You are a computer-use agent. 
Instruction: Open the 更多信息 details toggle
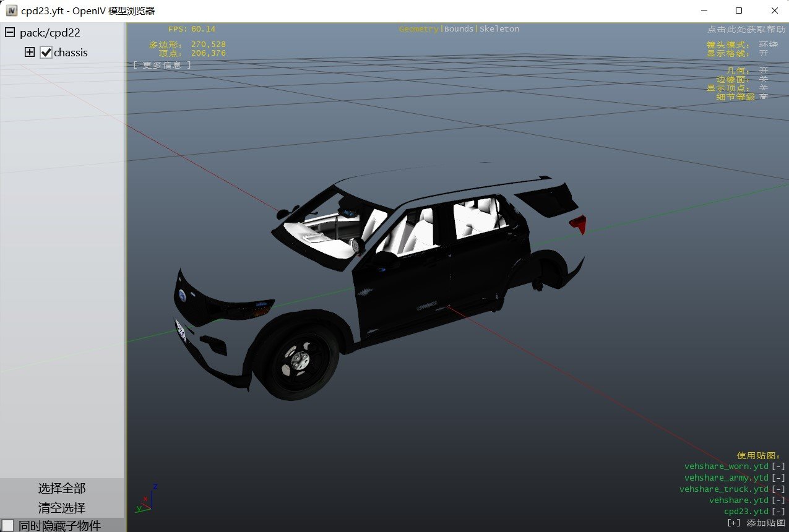tap(162, 65)
